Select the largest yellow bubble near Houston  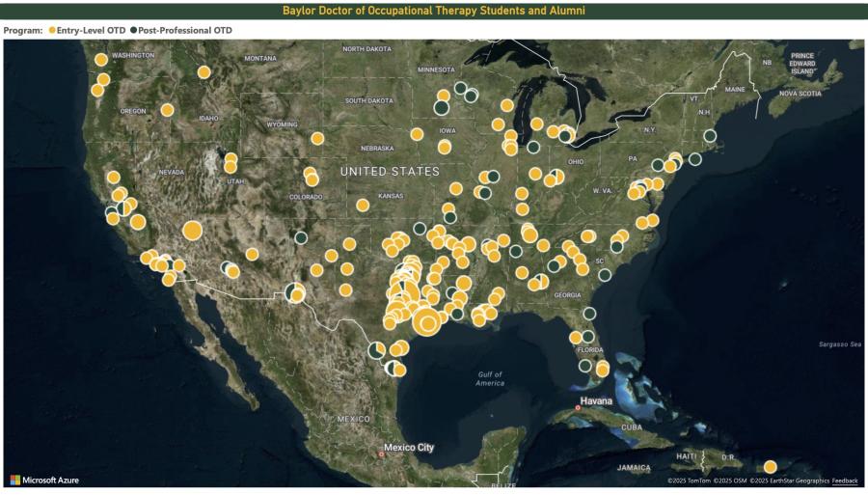[x=427, y=321]
